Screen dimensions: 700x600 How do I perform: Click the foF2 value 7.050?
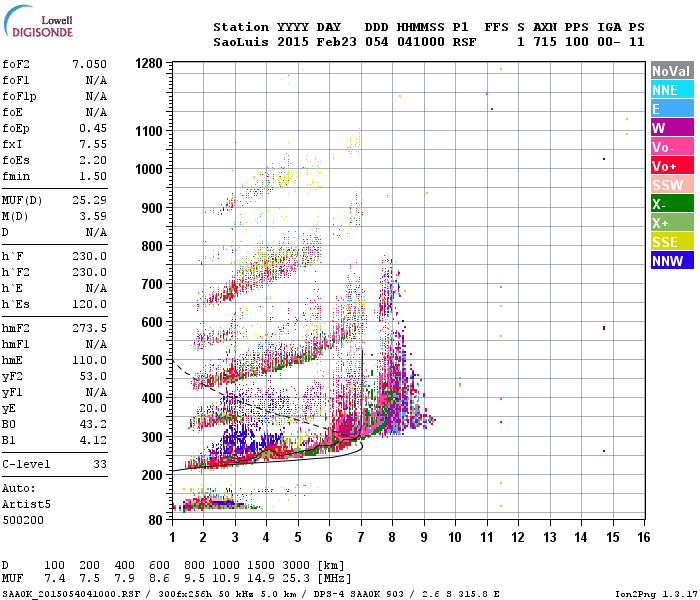coord(89,64)
